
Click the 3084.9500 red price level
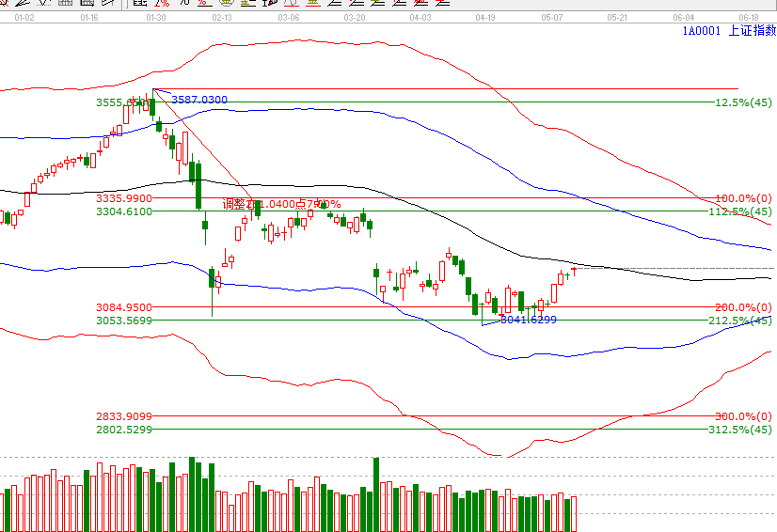(x=123, y=307)
